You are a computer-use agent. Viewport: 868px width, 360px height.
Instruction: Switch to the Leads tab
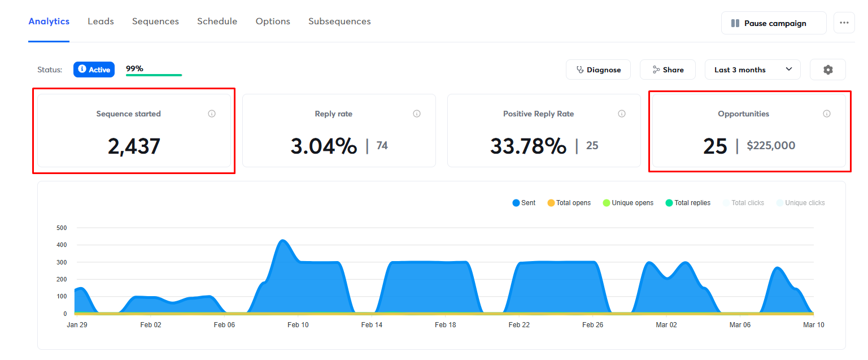click(101, 21)
